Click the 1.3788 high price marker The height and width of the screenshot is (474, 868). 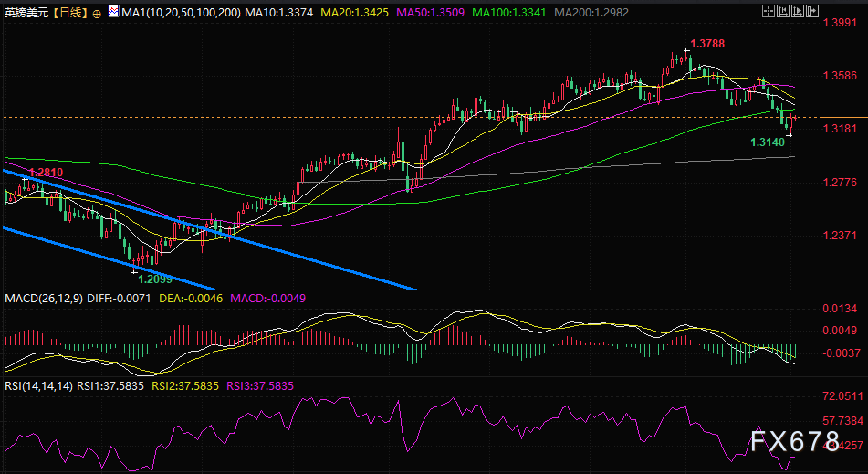click(x=708, y=43)
